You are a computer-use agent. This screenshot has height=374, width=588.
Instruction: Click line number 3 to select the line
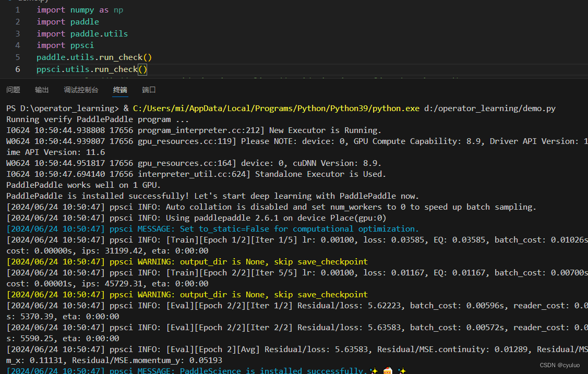click(17, 33)
